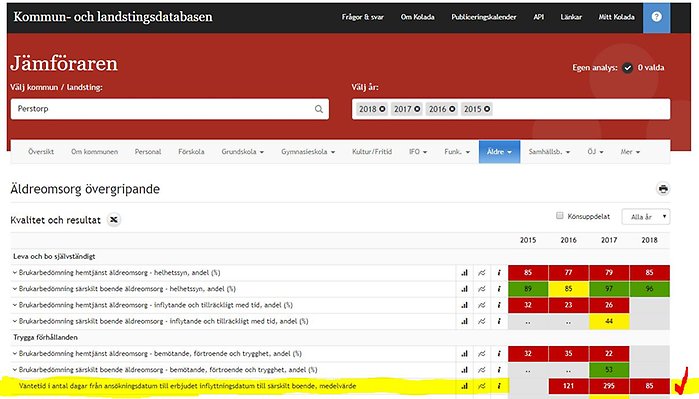Open bar chart for särskilt boende helhetssyn row
Screen dimensions: 699x399
point(465,289)
